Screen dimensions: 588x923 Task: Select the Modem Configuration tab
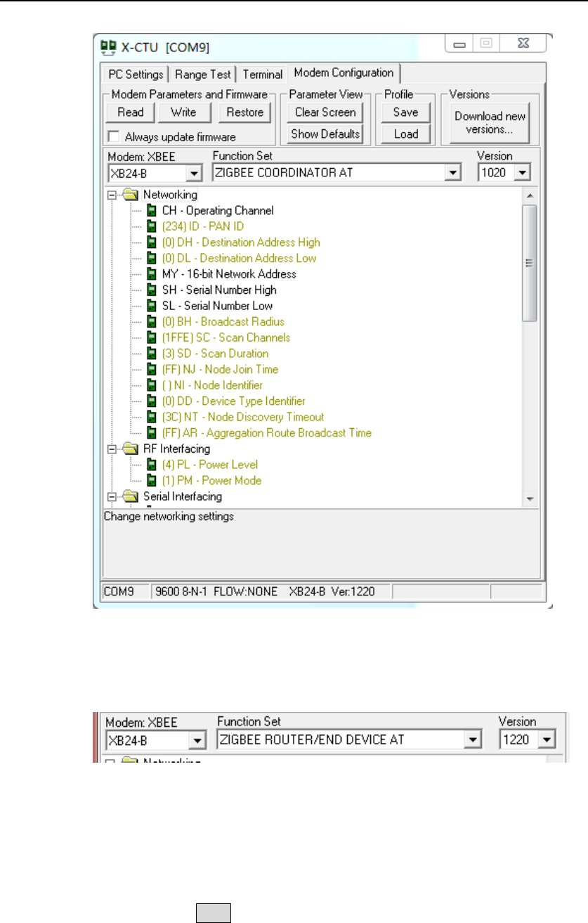point(344,72)
